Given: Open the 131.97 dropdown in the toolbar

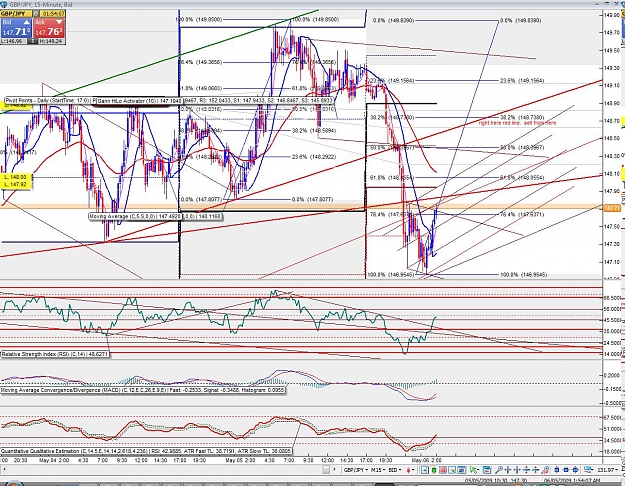Looking at the screenshot, I should coord(608,470).
